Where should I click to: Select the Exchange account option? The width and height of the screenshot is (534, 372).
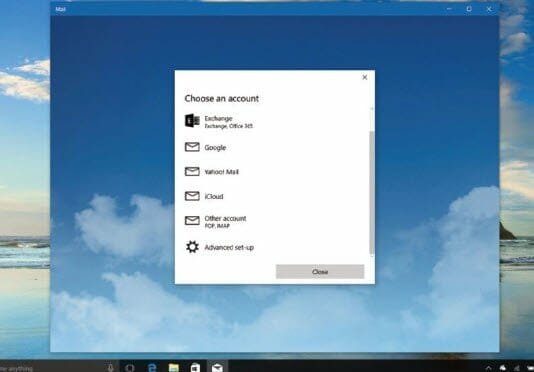(x=276, y=121)
